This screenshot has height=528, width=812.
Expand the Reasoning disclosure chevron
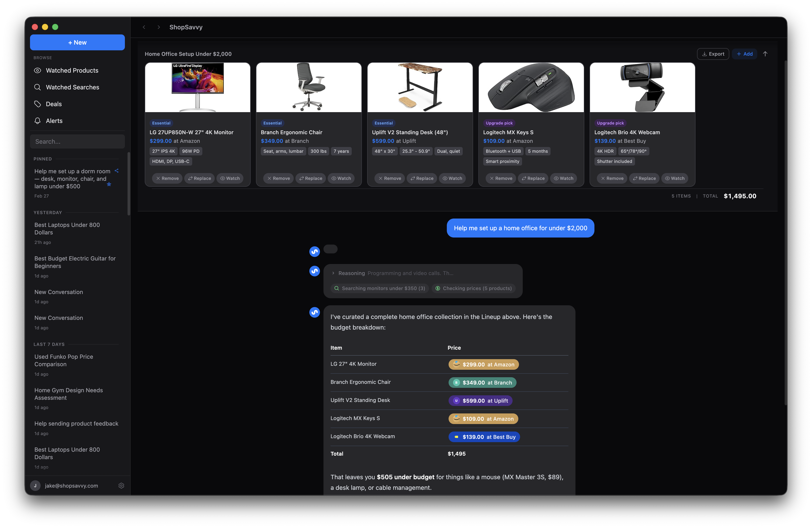tap(333, 273)
